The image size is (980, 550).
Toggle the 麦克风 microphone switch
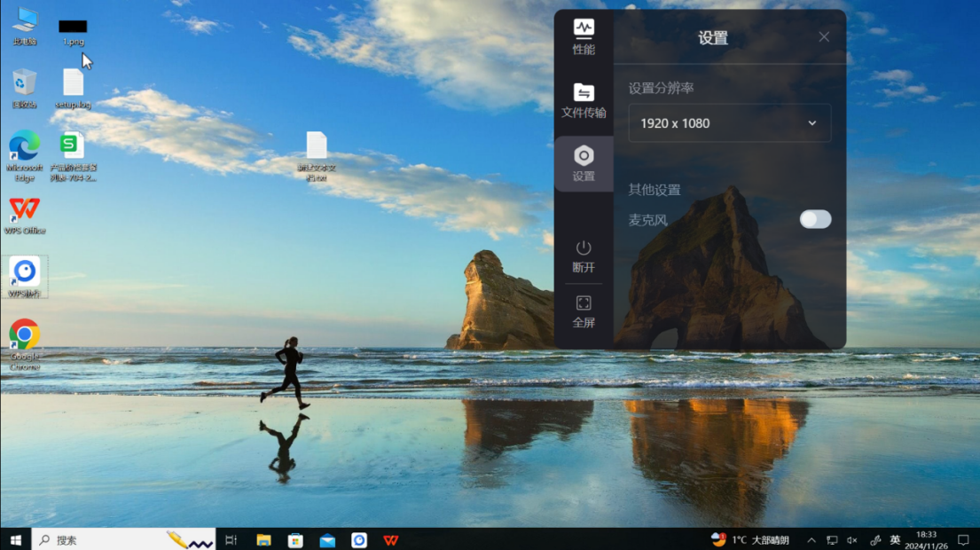pyautogui.click(x=815, y=219)
